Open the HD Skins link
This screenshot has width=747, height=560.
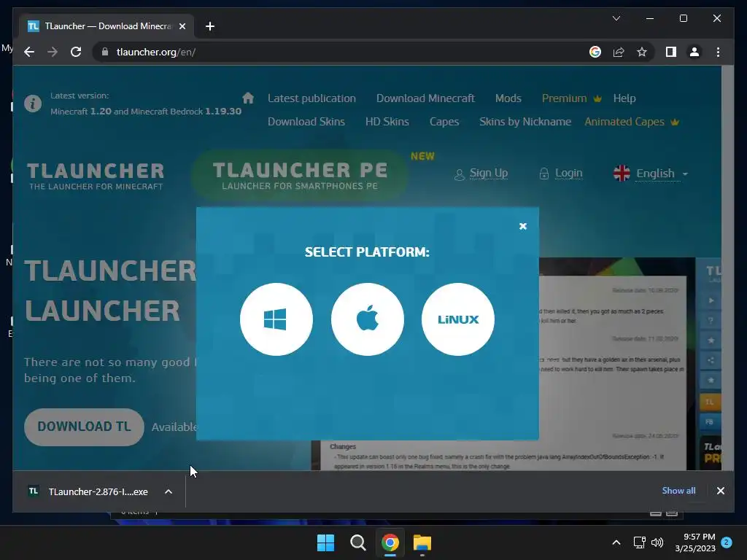387,122
